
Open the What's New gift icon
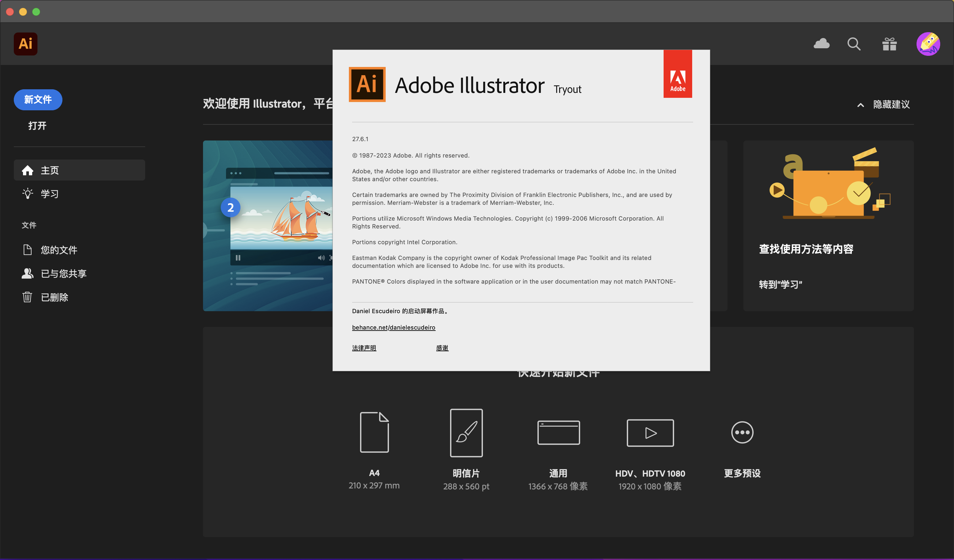[x=889, y=44]
